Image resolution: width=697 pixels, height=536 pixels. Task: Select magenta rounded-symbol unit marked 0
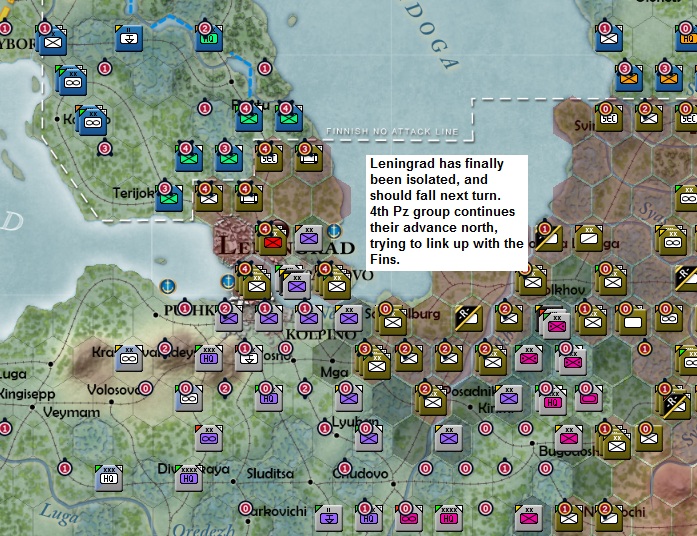[x=589, y=398]
